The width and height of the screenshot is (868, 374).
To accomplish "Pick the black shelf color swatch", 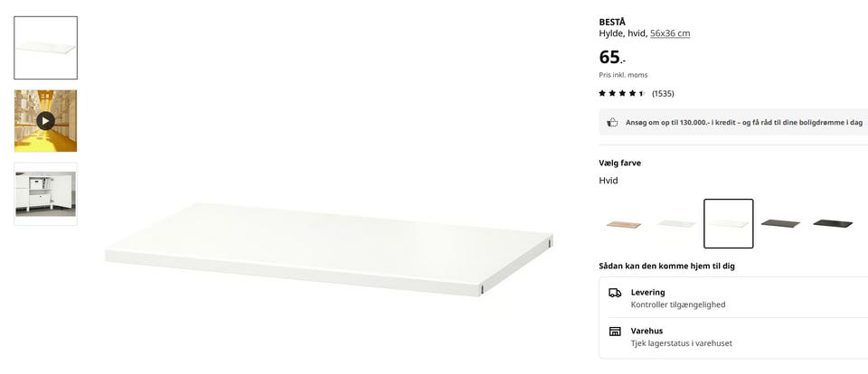I will [833, 223].
